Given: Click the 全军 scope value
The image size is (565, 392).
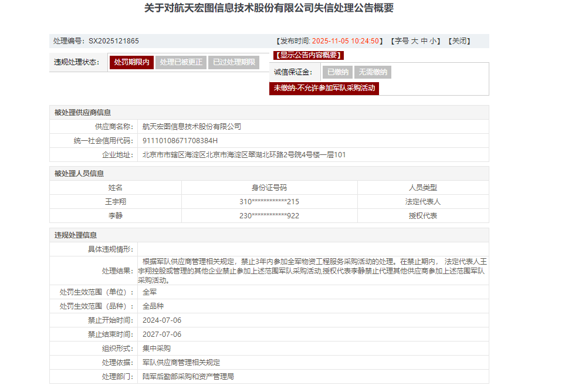Looking at the screenshot, I should coord(150,292).
